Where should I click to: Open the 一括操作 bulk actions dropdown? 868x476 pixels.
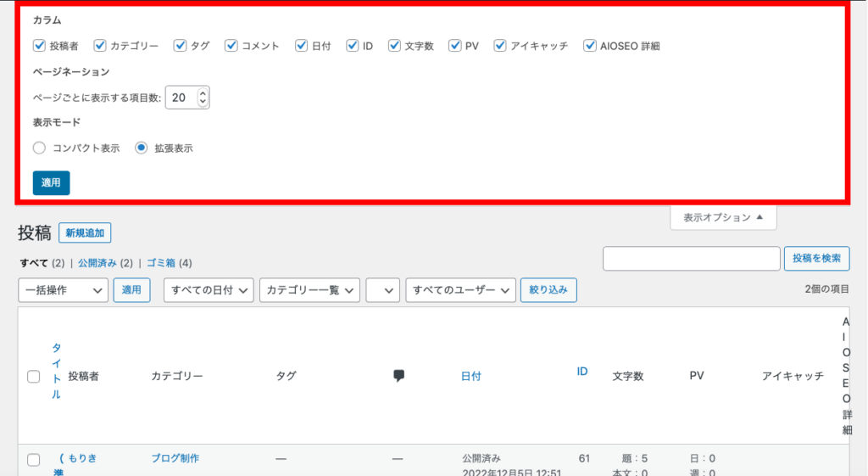coord(63,290)
